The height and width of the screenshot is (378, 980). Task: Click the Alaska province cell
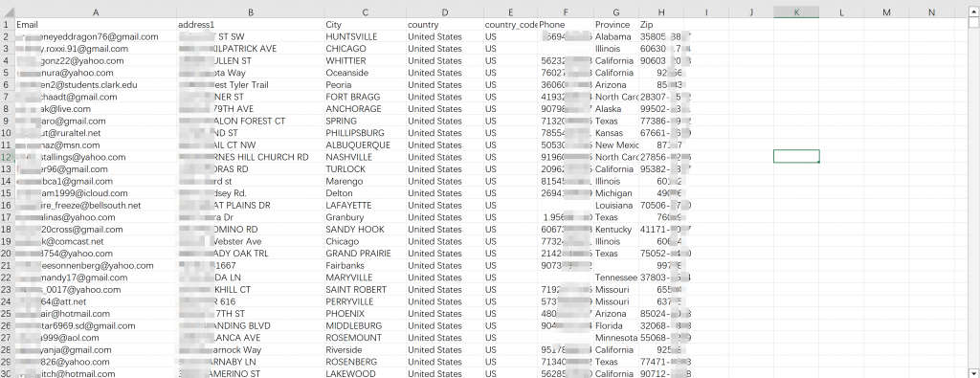(x=616, y=109)
